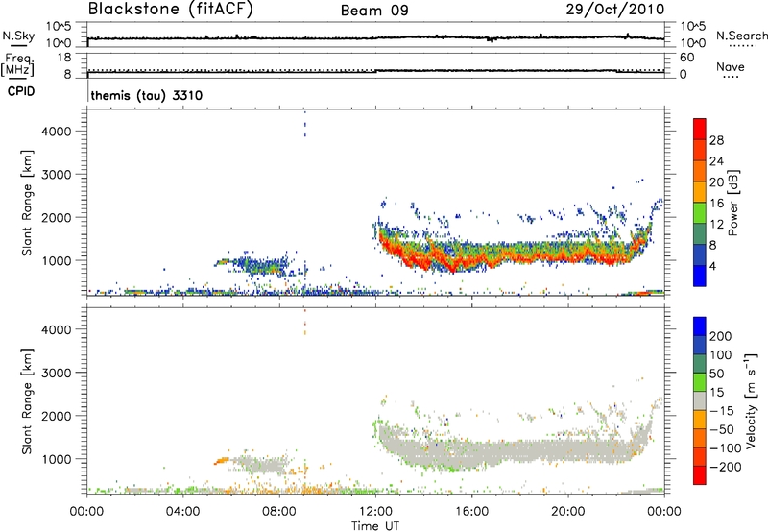Click the 'CPID' label
This screenshot has width=768, height=532.
(21, 91)
